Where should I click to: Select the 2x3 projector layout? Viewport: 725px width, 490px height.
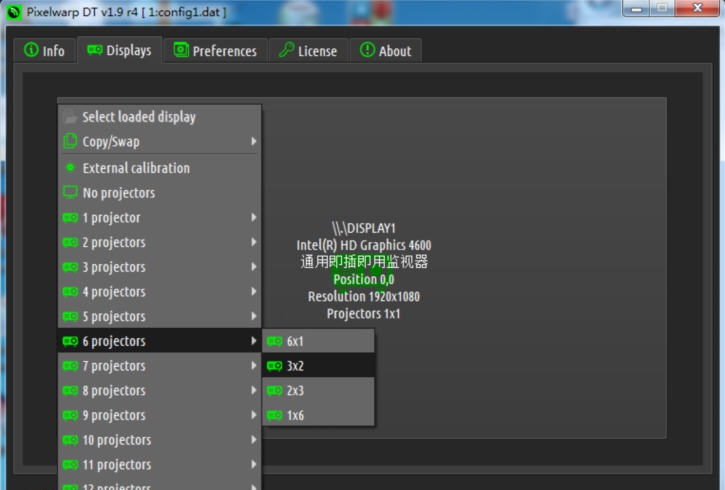(x=296, y=391)
